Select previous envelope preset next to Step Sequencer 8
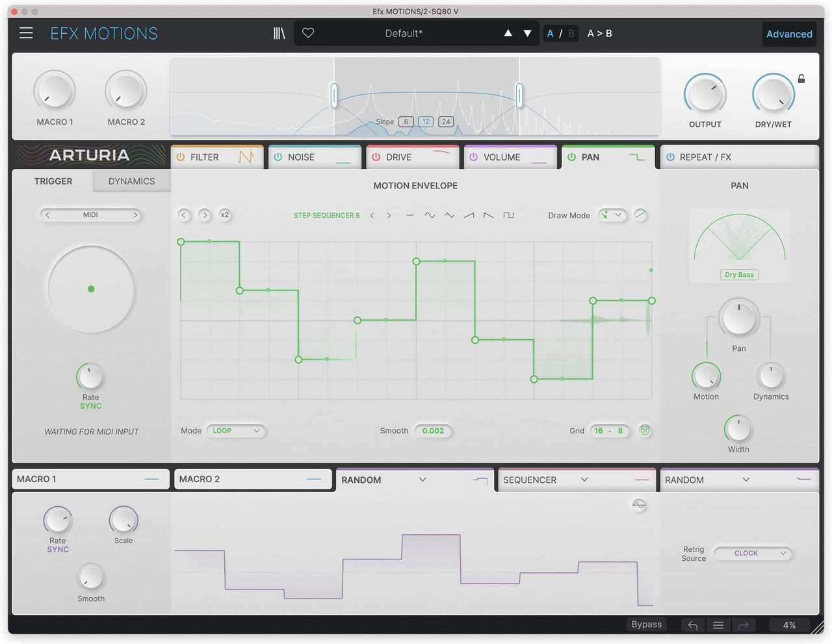The width and height of the screenshot is (832, 644). tap(372, 215)
